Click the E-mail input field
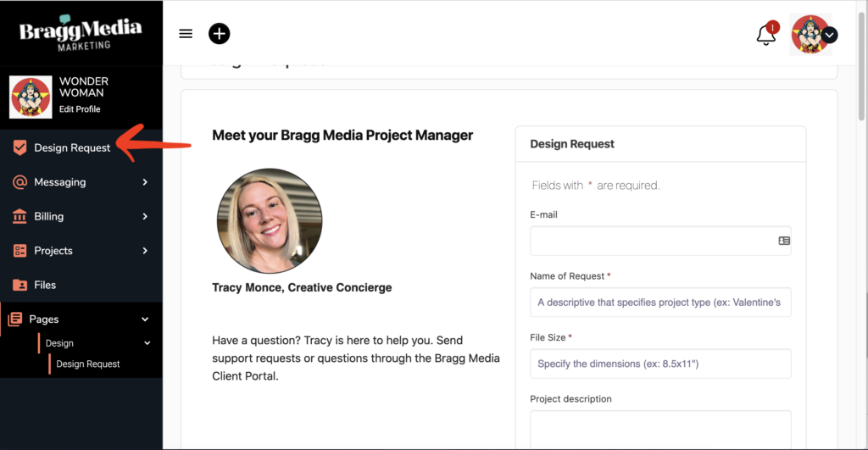This screenshot has width=868, height=450. click(x=653, y=241)
